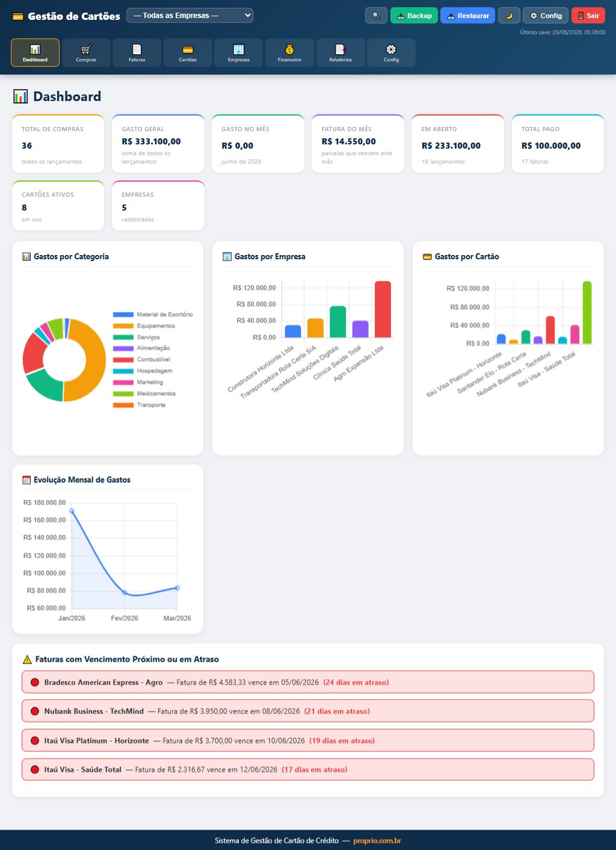This screenshot has width=616, height=850.
Task: Open the Relatórios report tab
Action: (340, 52)
